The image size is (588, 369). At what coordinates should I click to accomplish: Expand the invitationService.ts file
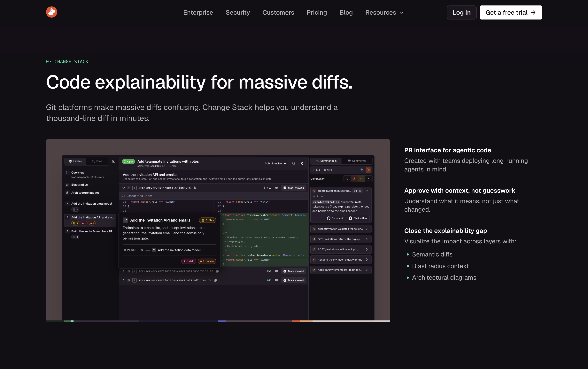tap(124, 271)
